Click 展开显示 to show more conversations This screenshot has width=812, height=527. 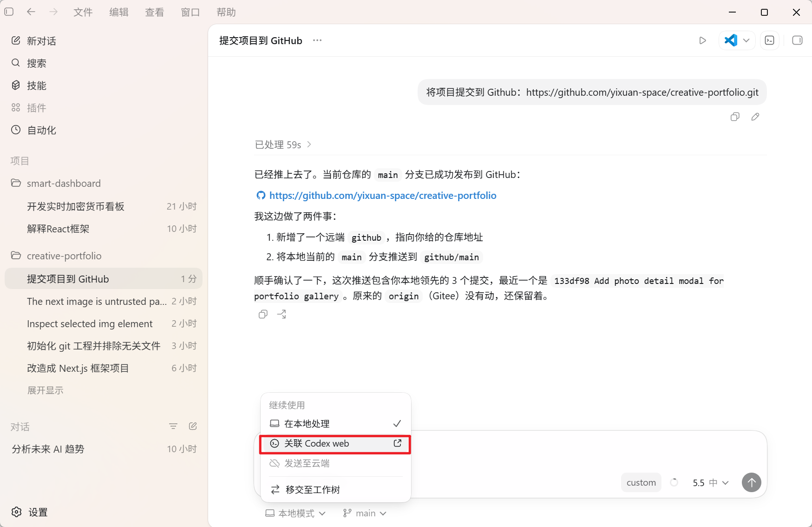coord(45,390)
